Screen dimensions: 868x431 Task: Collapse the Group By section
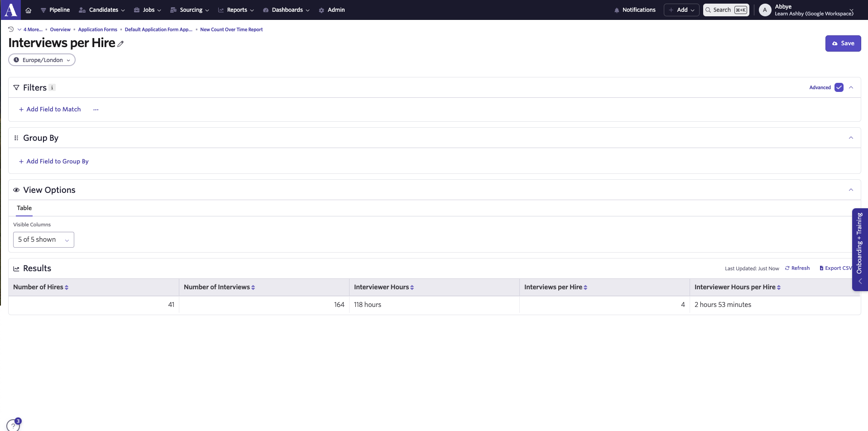click(851, 138)
